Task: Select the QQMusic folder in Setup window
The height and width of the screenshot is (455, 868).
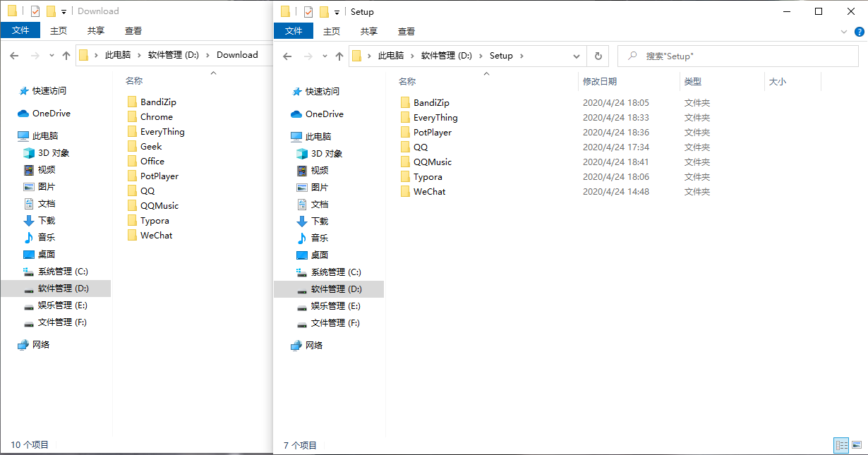Action: [426, 162]
